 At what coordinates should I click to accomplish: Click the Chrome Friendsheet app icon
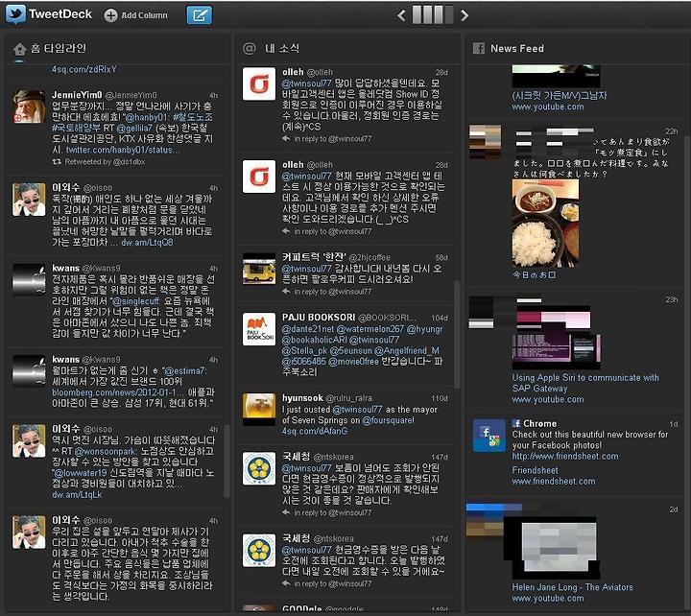tap(489, 436)
